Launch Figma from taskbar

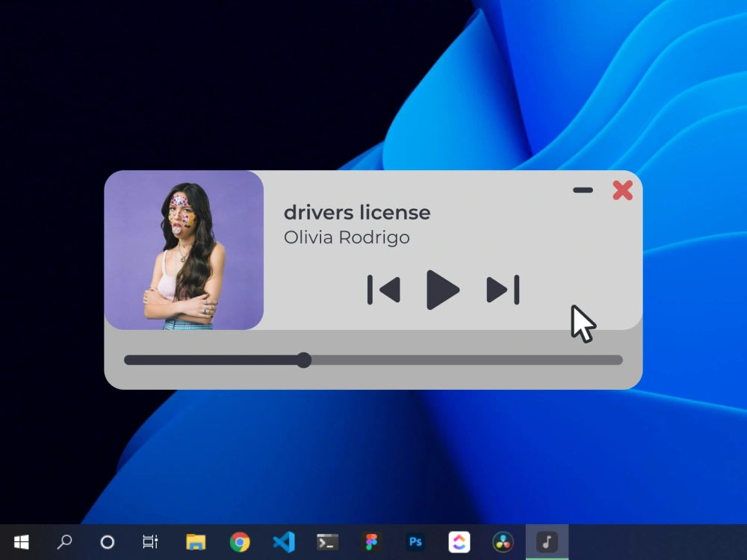point(371,542)
